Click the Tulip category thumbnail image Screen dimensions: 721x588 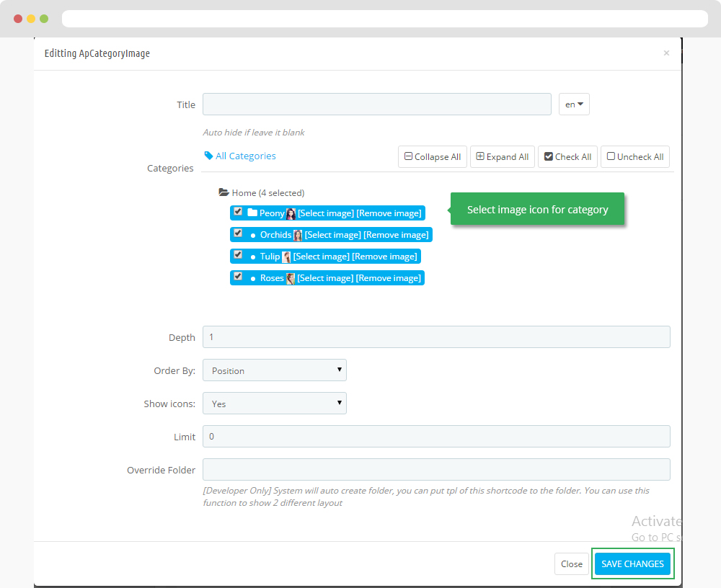coord(286,257)
